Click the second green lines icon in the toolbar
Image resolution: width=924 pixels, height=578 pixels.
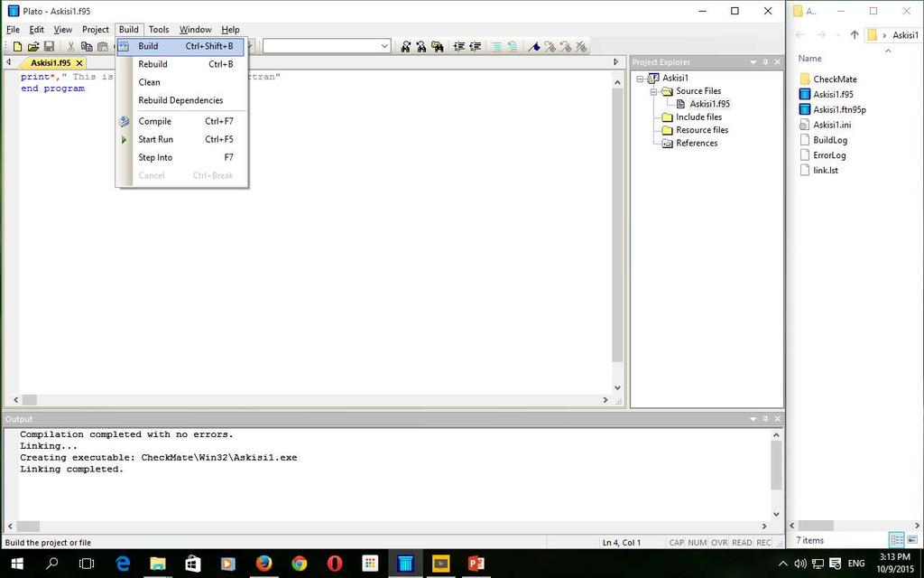point(513,47)
